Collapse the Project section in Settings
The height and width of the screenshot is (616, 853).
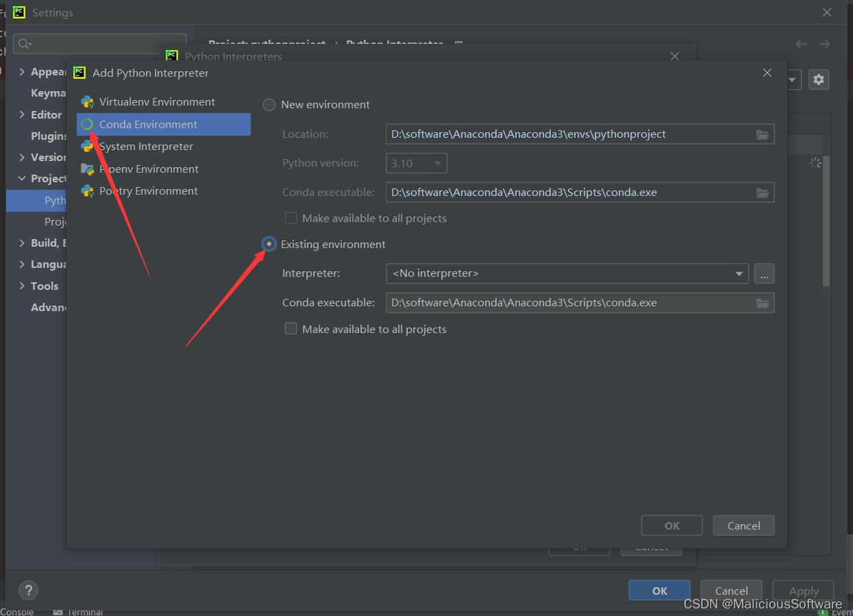click(22, 178)
